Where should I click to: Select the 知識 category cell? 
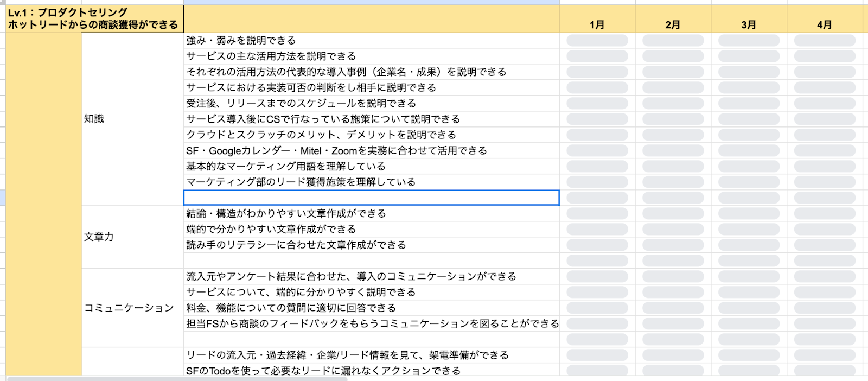tap(132, 119)
